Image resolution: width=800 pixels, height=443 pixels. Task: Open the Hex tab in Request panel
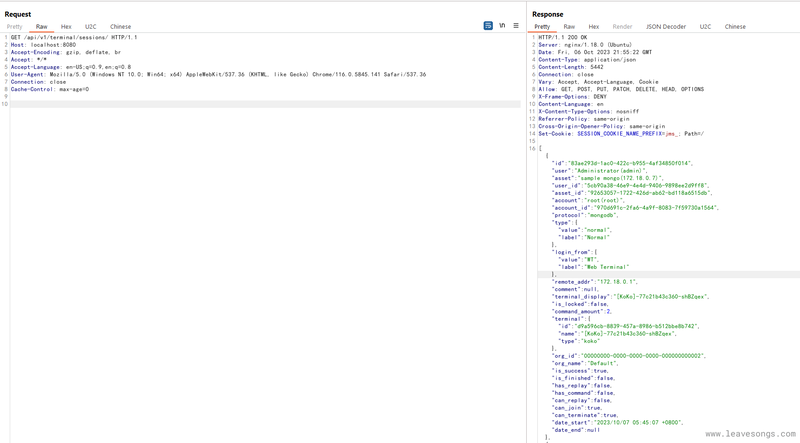pos(66,27)
